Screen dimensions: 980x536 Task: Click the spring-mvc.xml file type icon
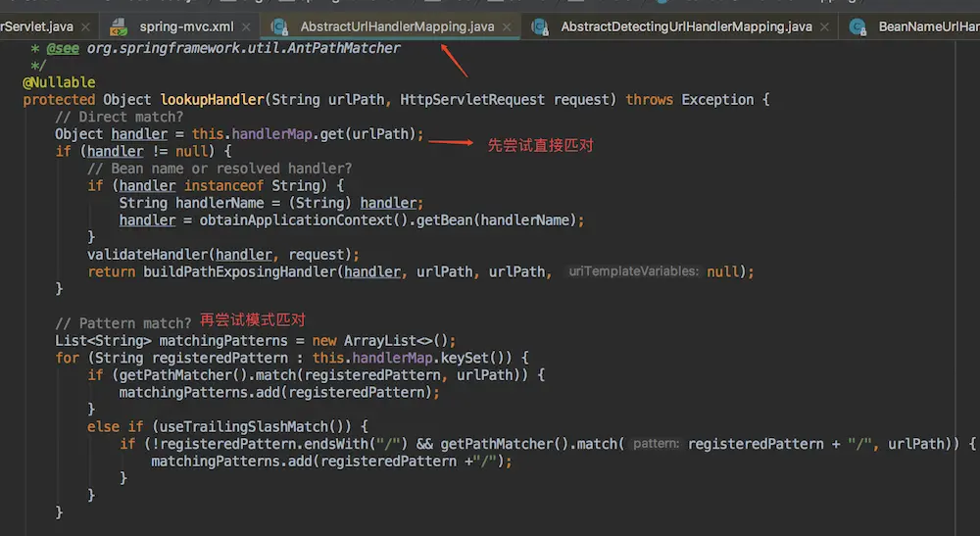coord(118,26)
